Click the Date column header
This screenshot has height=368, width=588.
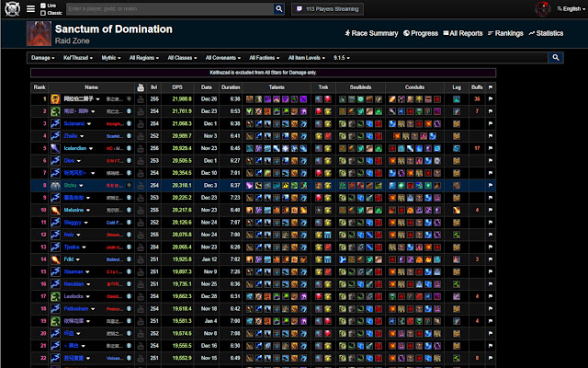coord(206,87)
